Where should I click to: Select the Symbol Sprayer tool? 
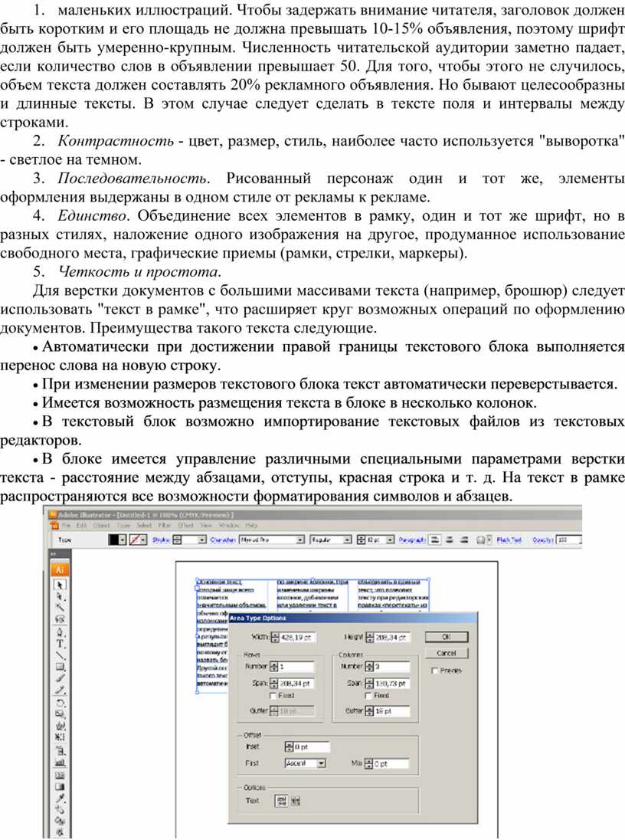pos(60,750)
